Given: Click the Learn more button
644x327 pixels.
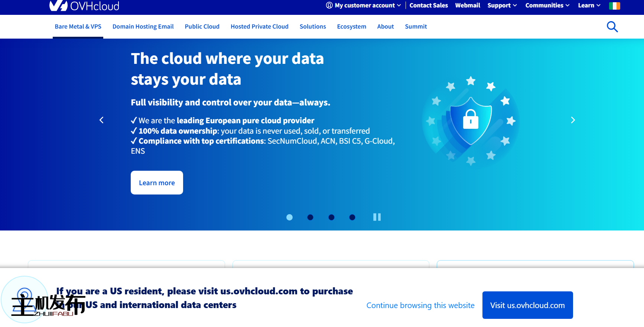Looking at the screenshot, I should (157, 183).
